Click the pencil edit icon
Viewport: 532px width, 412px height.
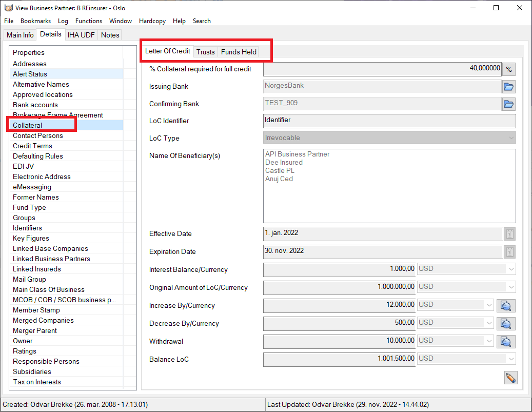coord(510,378)
